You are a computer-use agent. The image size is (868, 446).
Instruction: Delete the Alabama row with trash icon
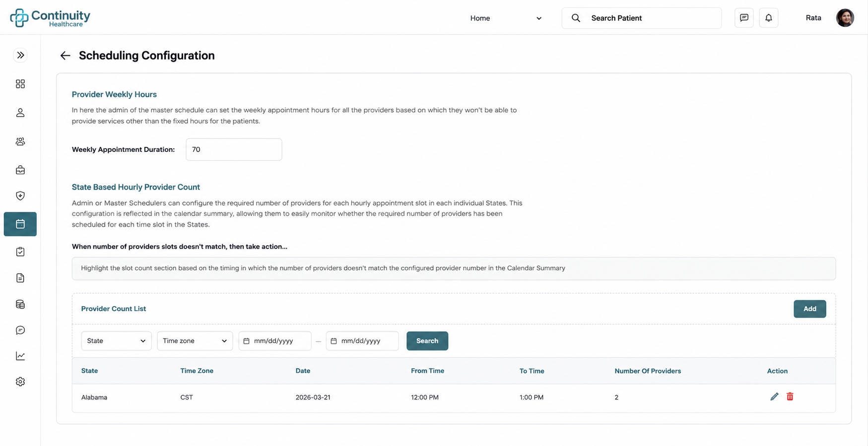point(790,396)
